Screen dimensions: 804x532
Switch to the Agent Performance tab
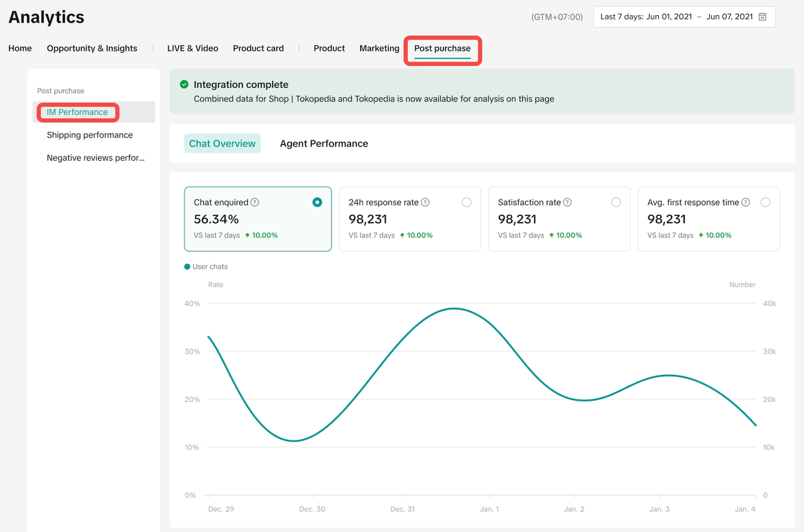[323, 144]
